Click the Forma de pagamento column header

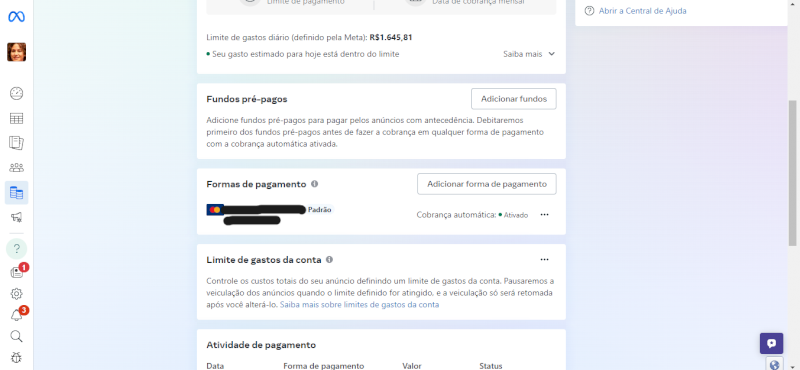point(323,366)
